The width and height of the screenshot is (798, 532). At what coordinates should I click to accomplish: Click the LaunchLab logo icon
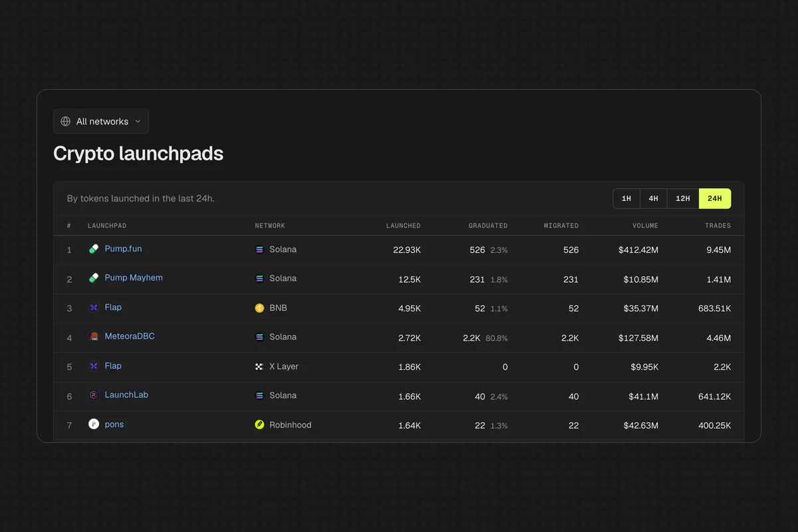tap(94, 395)
